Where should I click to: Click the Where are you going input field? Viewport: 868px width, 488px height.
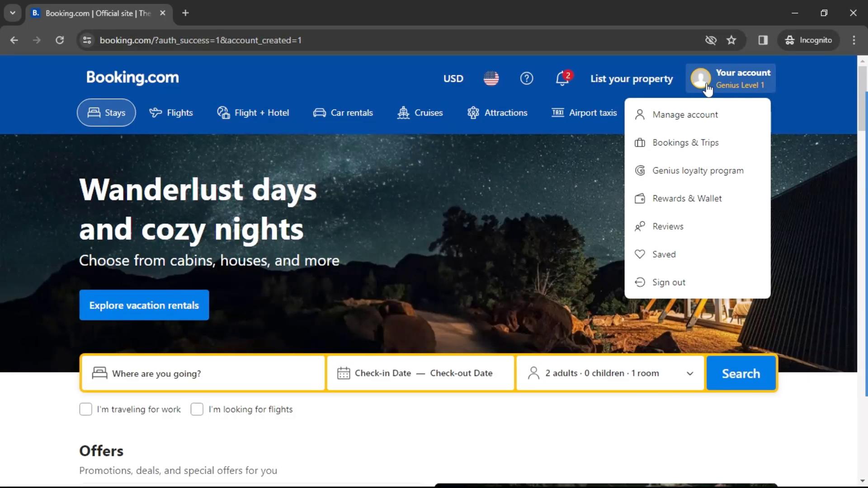coord(202,372)
